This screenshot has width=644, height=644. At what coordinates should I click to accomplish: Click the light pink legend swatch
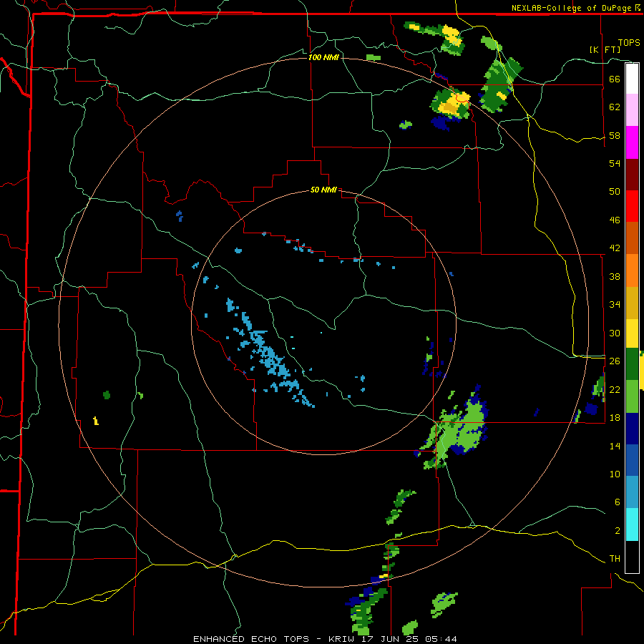point(632,109)
